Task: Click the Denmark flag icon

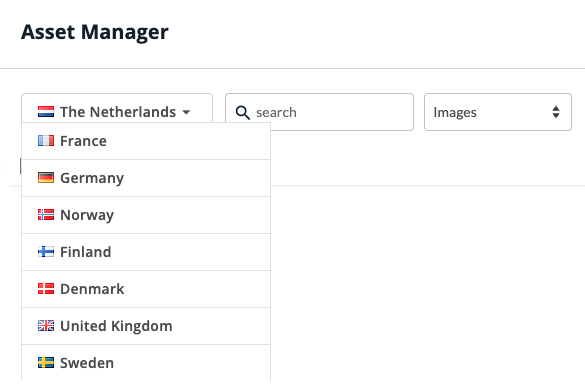Action: click(x=46, y=289)
